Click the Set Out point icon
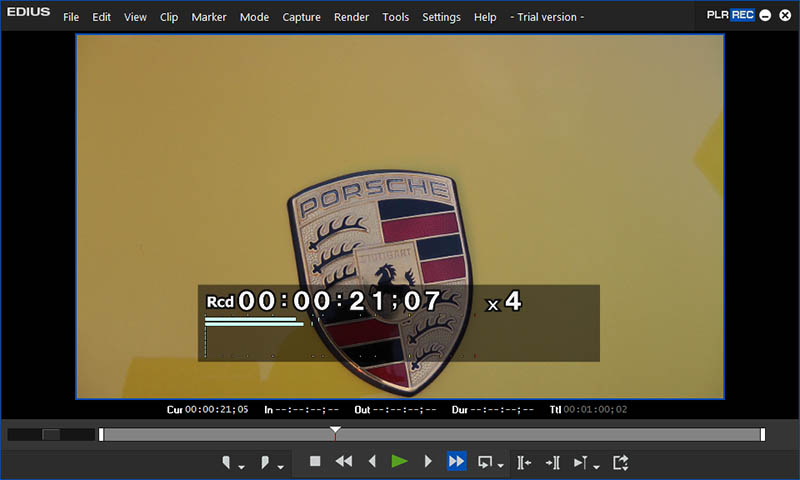Screen dimensions: 800x480 click(x=265, y=462)
